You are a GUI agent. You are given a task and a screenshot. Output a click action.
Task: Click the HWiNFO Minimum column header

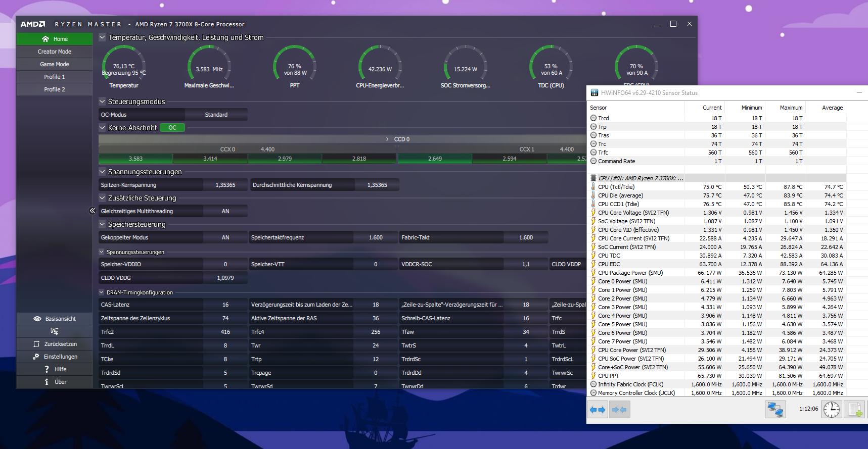pyautogui.click(x=745, y=108)
